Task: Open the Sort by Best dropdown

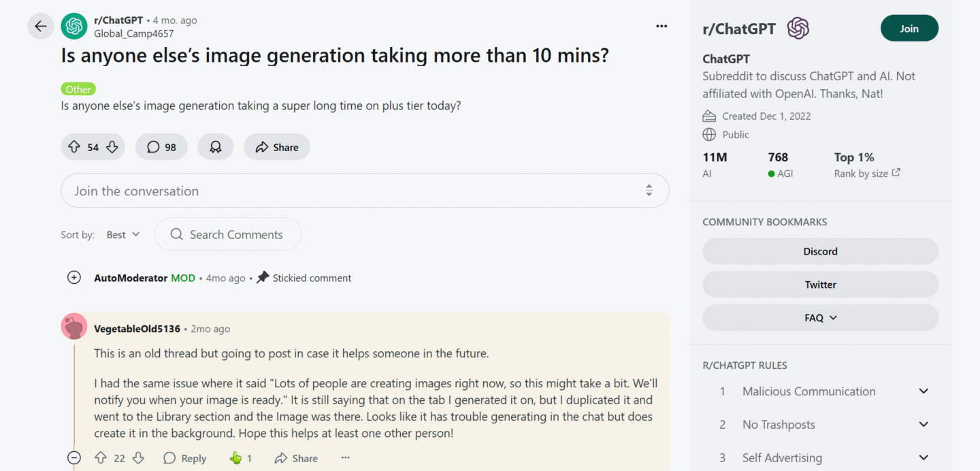Action: point(122,234)
